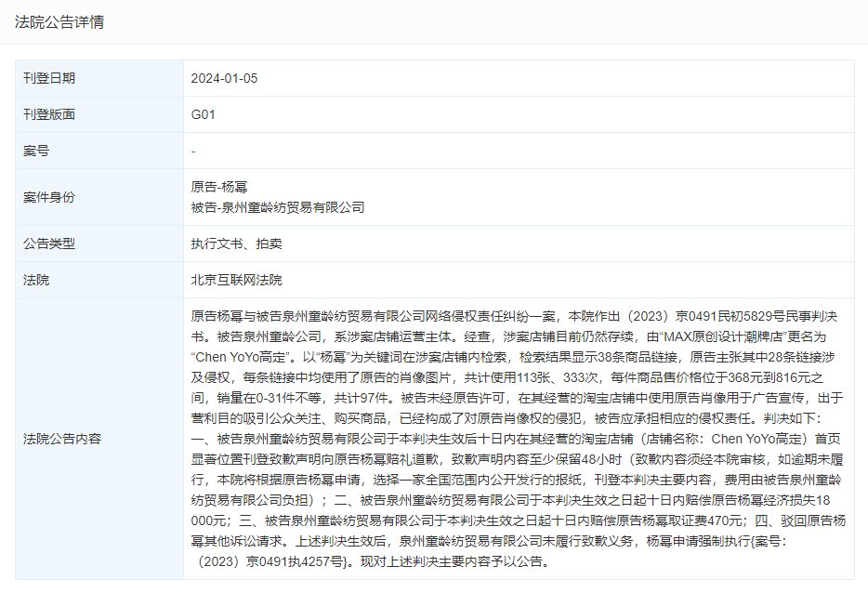The image size is (868, 593).
Task: Click the 刊登版面 row label
Action: [47, 114]
